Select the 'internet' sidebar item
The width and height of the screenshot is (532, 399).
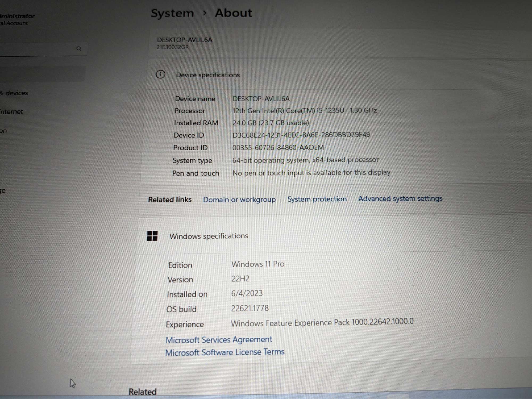(x=11, y=112)
